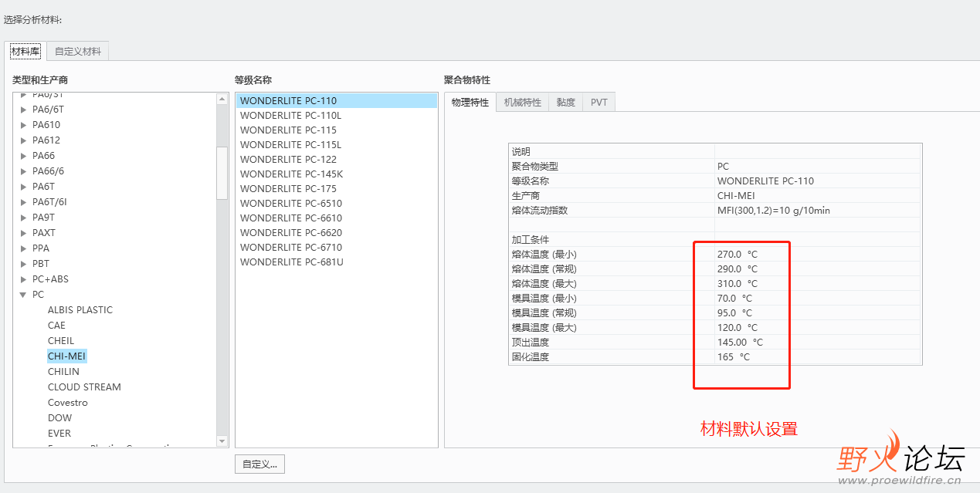Select ALBIS PLASTIC manufacturer
The image size is (980, 493).
tap(80, 310)
